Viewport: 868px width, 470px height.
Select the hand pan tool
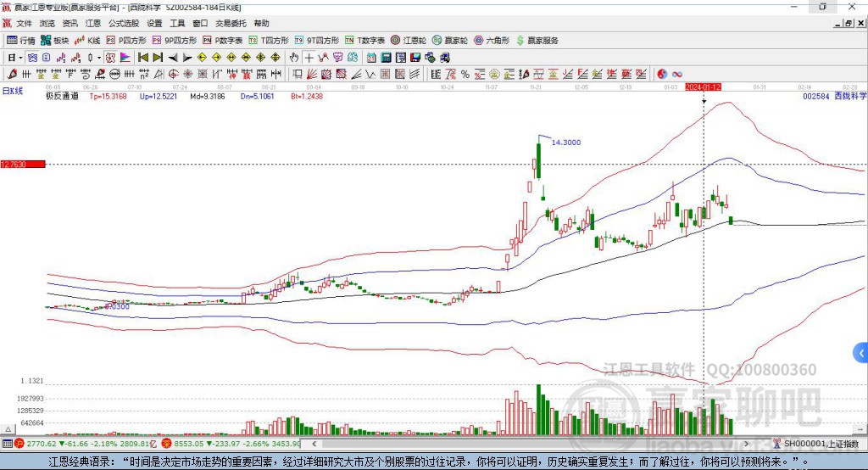coord(293,58)
